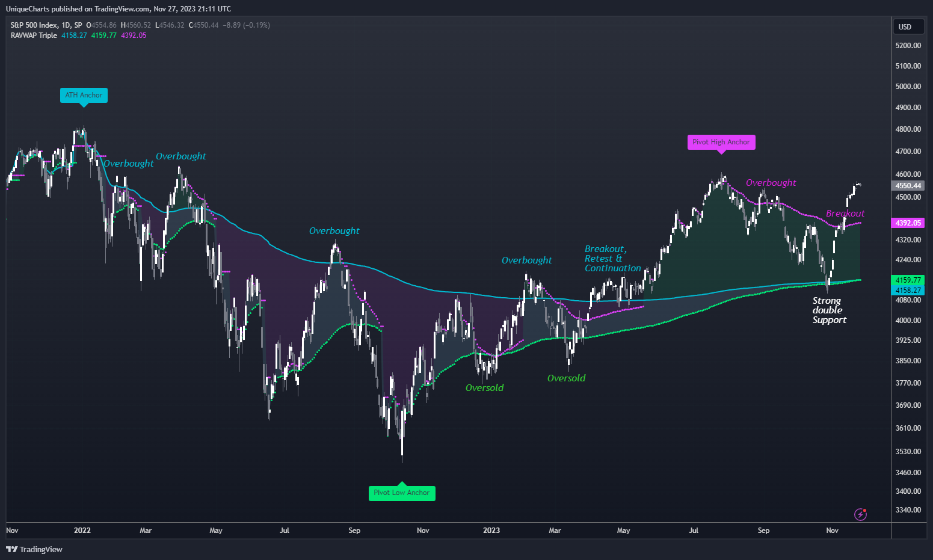Click the ATH Anchor label
Image resolution: width=933 pixels, height=560 pixels.
tap(84, 95)
